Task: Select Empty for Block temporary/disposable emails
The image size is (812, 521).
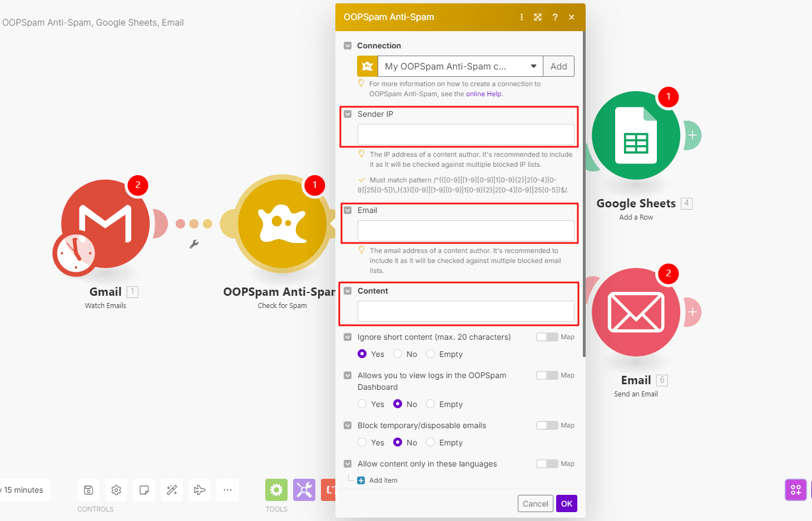Action: [x=430, y=442]
